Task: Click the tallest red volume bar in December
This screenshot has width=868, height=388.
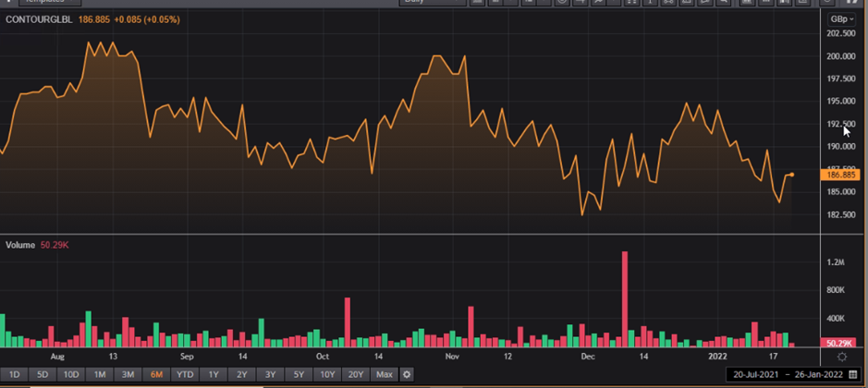Action: pyautogui.click(x=625, y=299)
